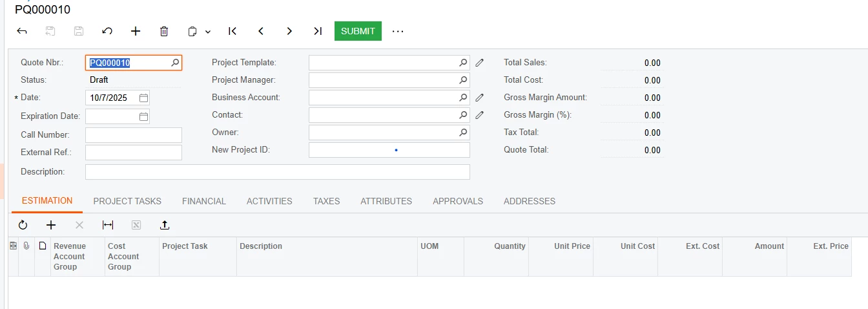Click the Save and Close toolbar icon

coord(50,31)
